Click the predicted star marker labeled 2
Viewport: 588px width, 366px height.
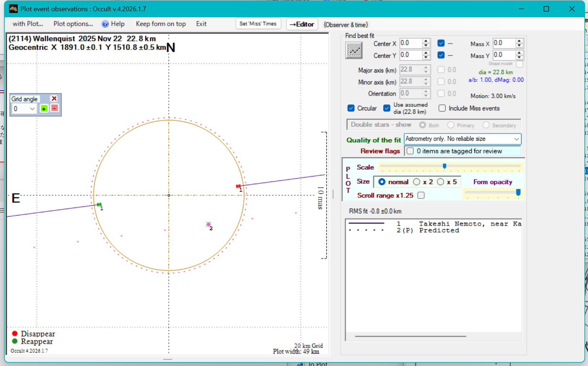point(208,225)
